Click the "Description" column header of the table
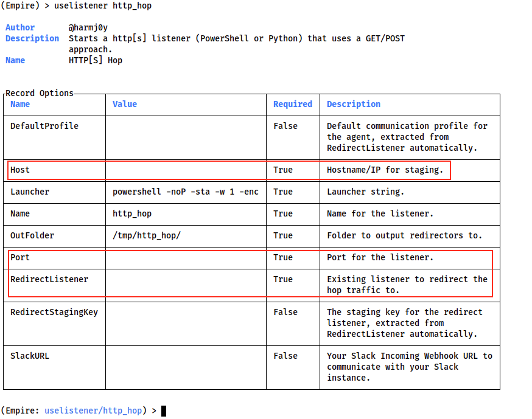Screen dimensions: 532x419 pyautogui.click(x=354, y=104)
